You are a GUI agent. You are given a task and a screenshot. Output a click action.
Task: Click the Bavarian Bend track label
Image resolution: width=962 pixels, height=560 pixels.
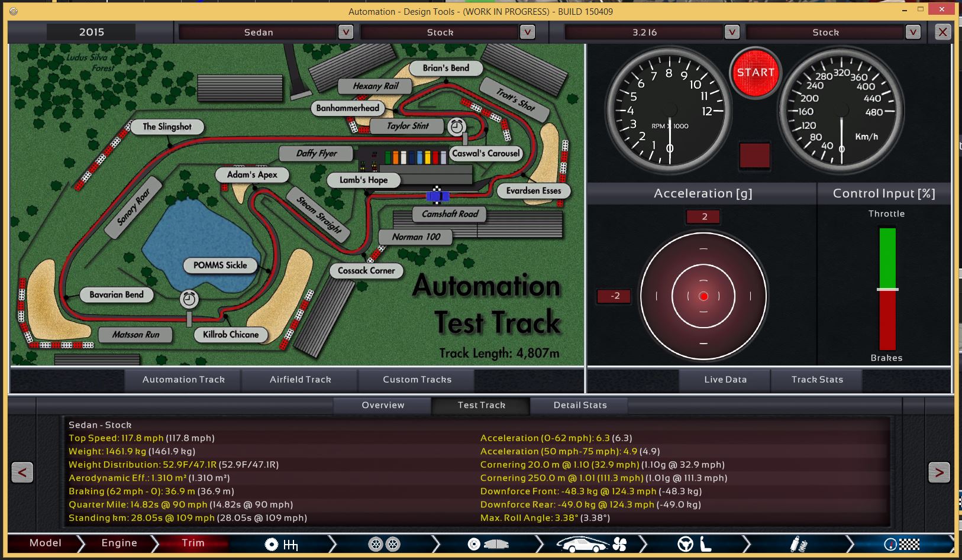[116, 294]
